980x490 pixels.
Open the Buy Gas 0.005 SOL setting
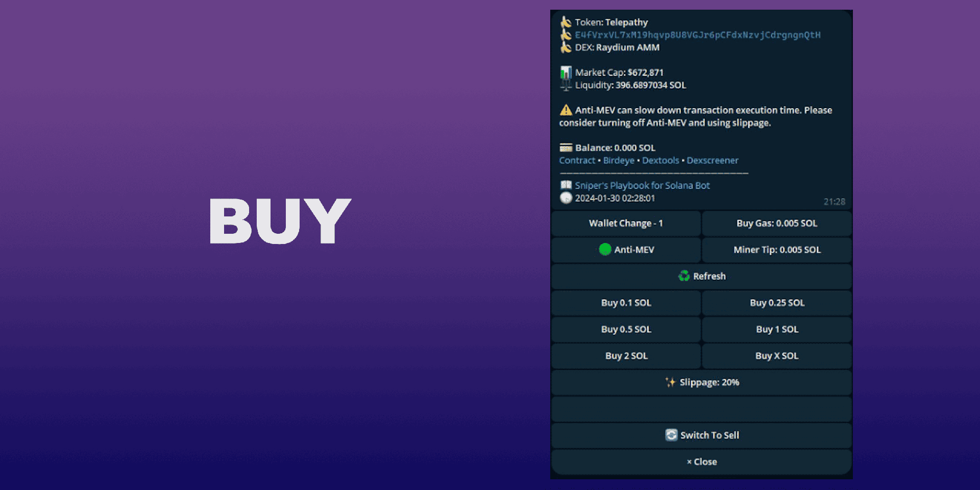click(776, 224)
